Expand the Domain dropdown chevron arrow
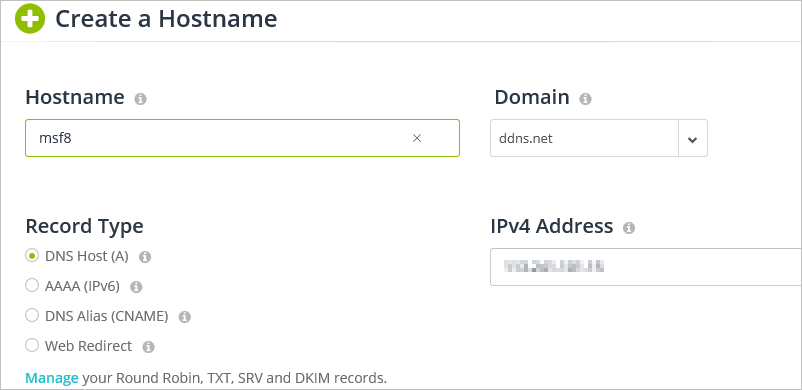Screen dimensions: 802x390 [x=693, y=139]
